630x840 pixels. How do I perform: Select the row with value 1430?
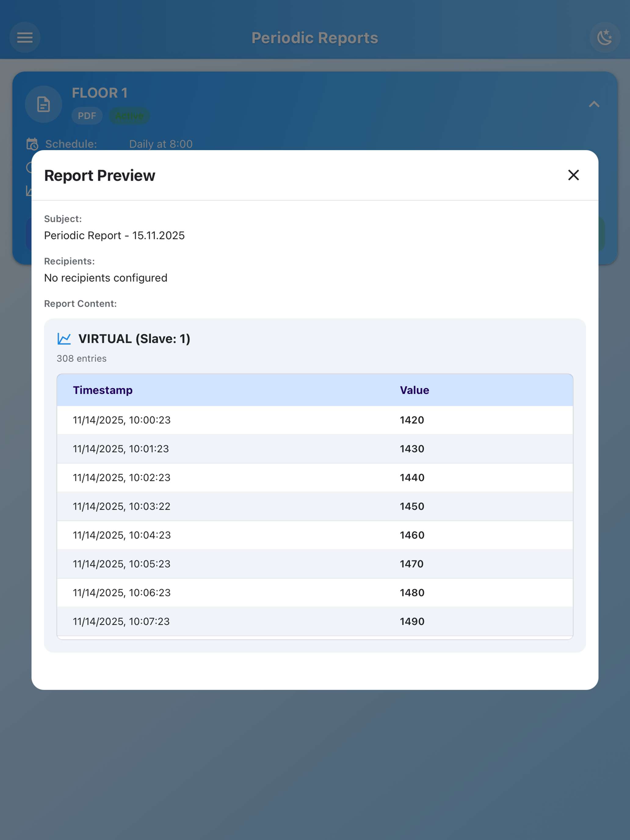[412, 448]
